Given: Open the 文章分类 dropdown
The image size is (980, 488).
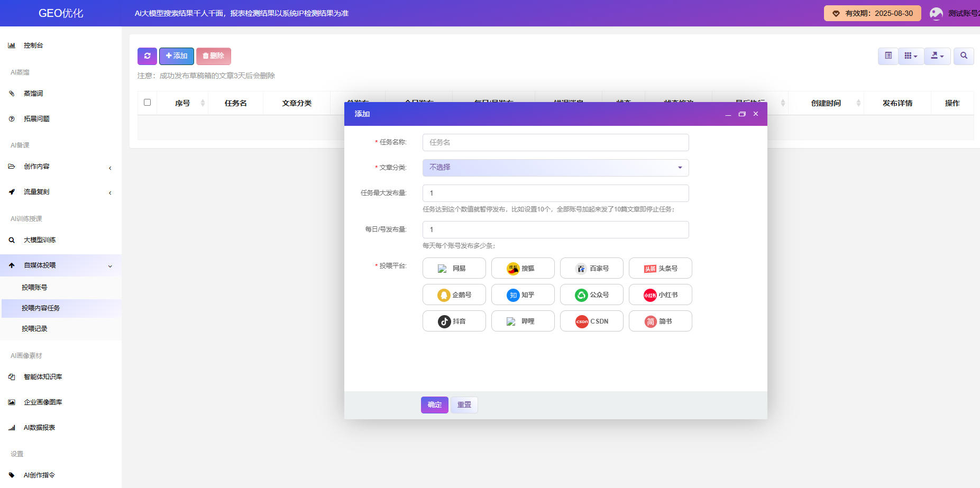Looking at the screenshot, I should tap(555, 168).
